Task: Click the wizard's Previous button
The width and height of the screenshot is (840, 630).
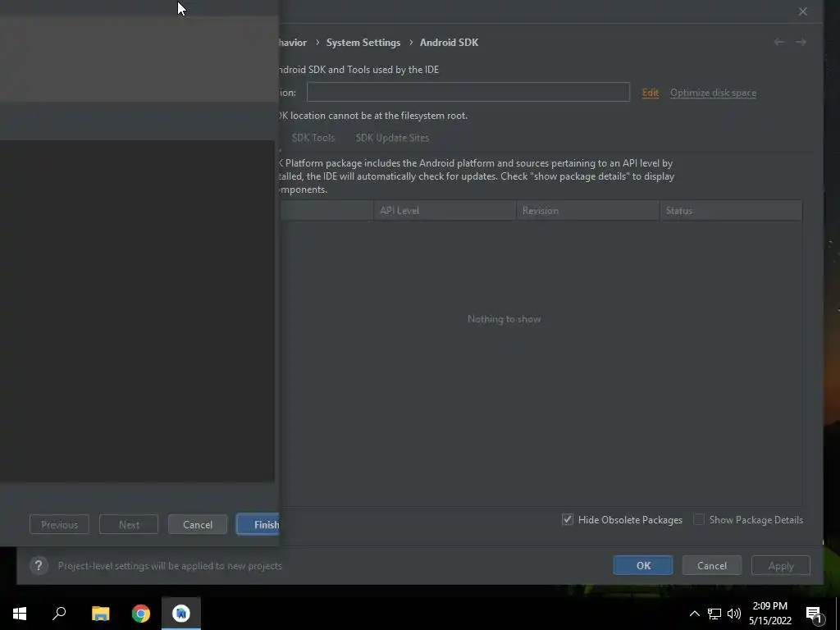Action: click(59, 524)
